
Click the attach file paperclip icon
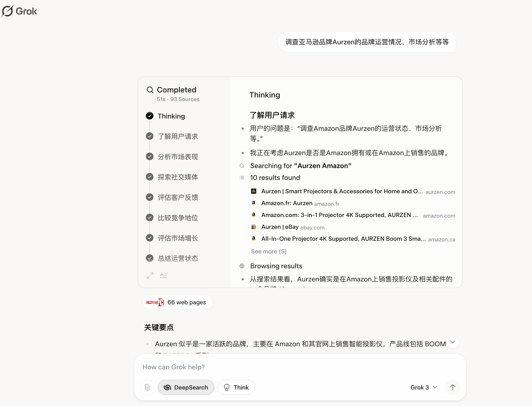pos(148,387)
